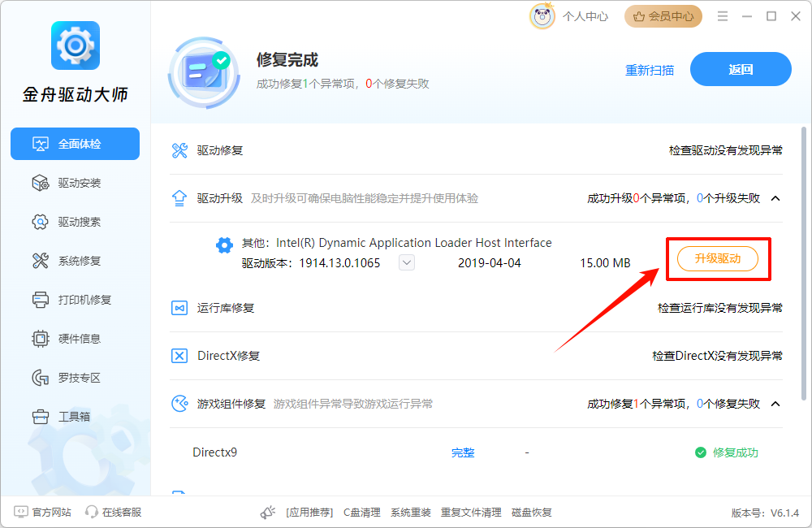Screen dimensions: 812x528
Task: Open 重复文件清理 tool
Action: [471, 513]
